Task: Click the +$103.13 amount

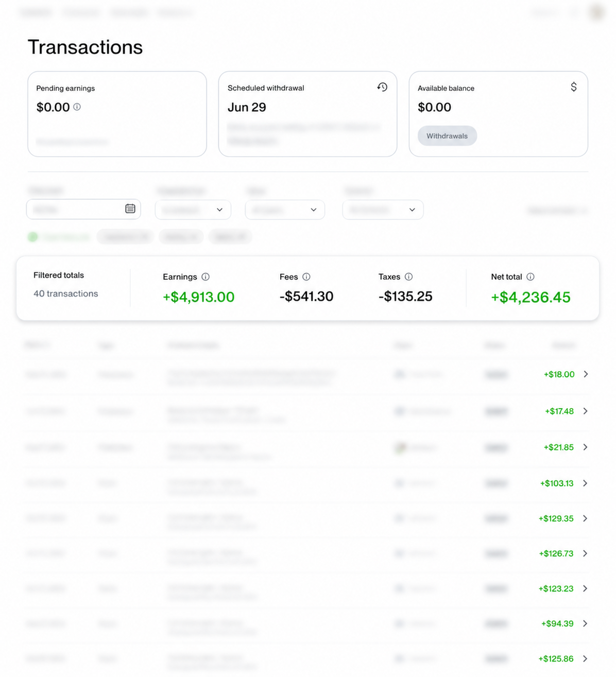Action: click(x=557, y=483)
